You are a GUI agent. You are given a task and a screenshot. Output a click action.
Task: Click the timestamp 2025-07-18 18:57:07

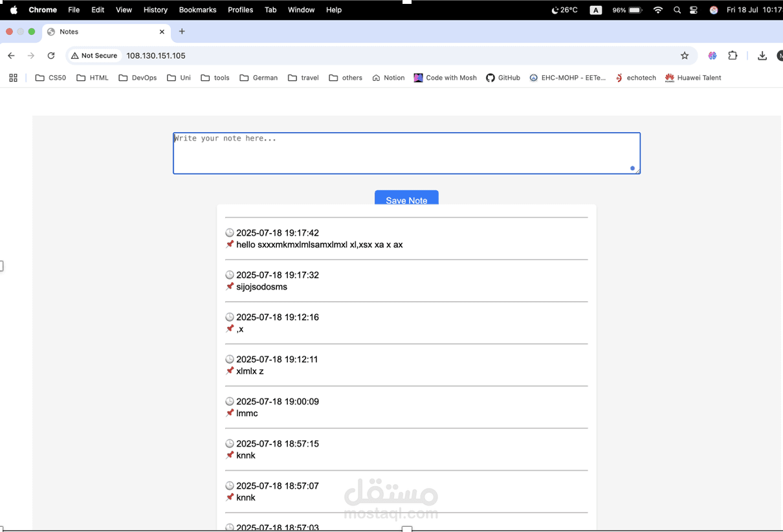[278, 485]
